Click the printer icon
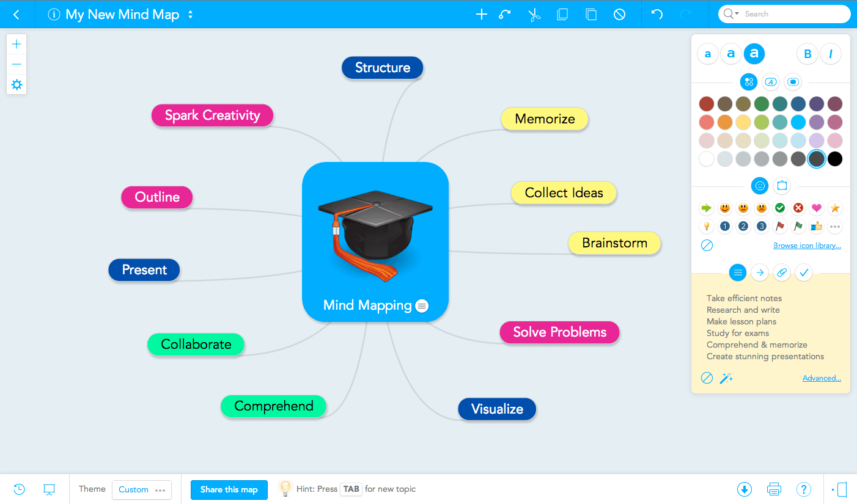The image size is (857, 504). [774, 489]
